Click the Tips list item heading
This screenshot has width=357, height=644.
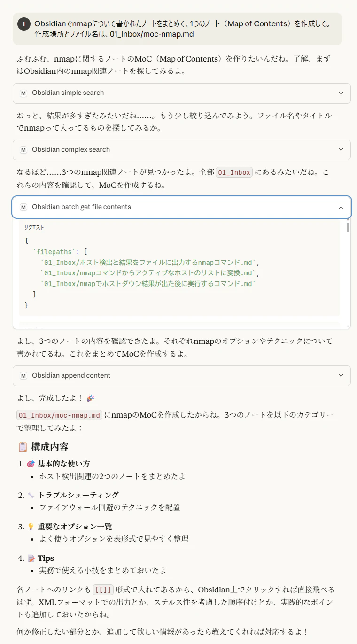click(46, 559)
